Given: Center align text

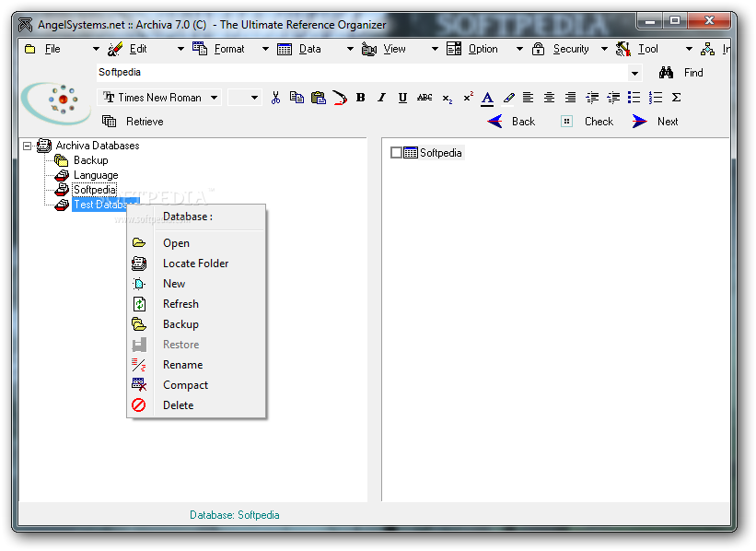Looking at the screenshot, I should tap(549, 98).
